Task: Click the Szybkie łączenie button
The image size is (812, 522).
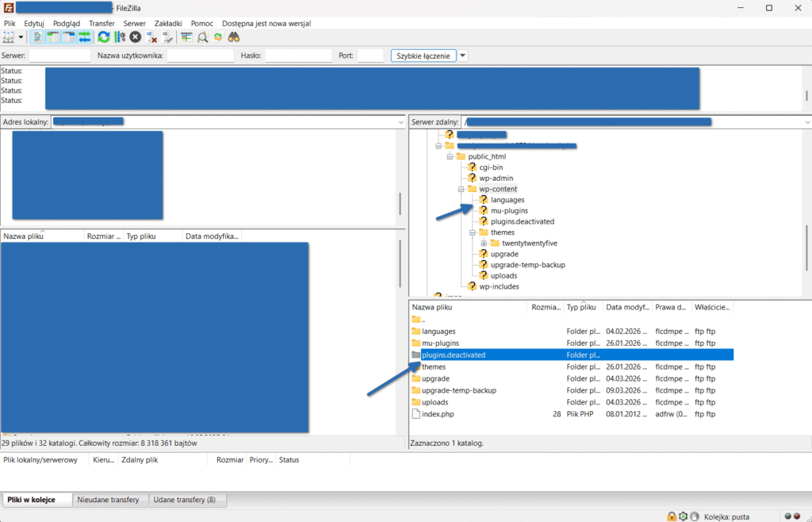Action: click(424, 56)
